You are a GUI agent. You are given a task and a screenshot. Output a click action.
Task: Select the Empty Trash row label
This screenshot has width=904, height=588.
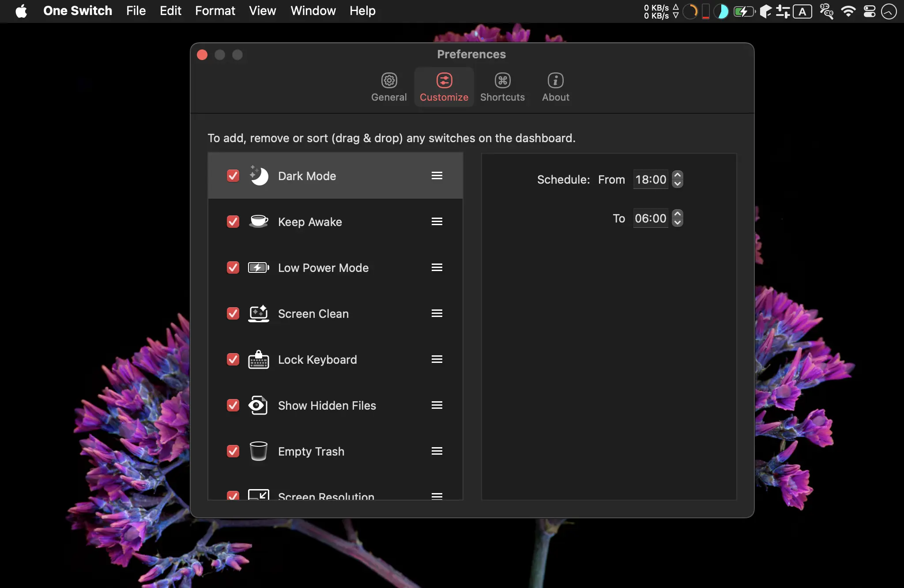click(x=311, y=451)
